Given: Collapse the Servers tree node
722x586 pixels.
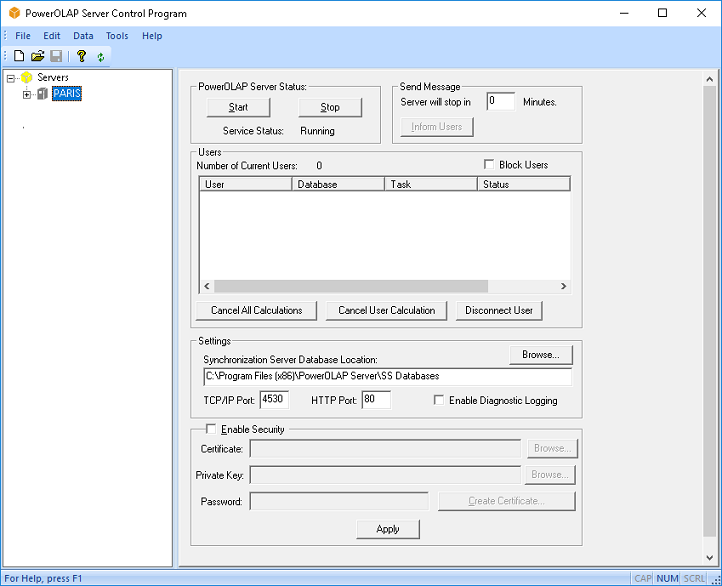Looking at the screenshot, I should (11, 79).
